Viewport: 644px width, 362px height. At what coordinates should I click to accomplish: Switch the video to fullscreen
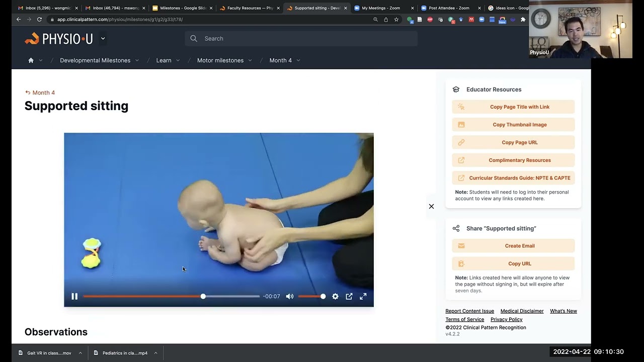[x=363, y=297]
